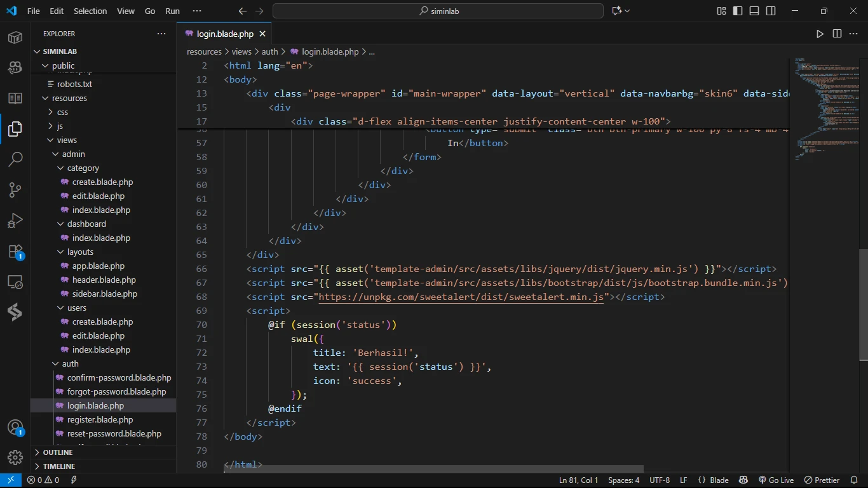Click the notifications bell in status bar
The image size is (868, 488).
point(853,480)
